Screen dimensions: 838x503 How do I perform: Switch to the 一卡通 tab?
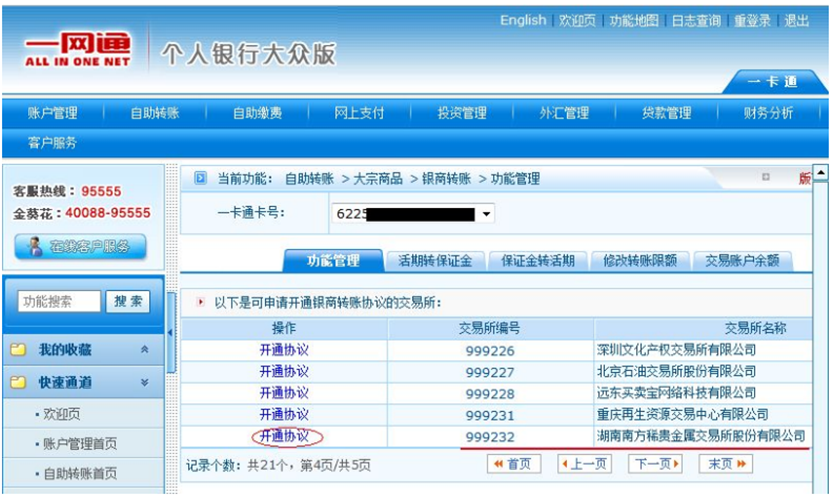(x=772, y=82)
